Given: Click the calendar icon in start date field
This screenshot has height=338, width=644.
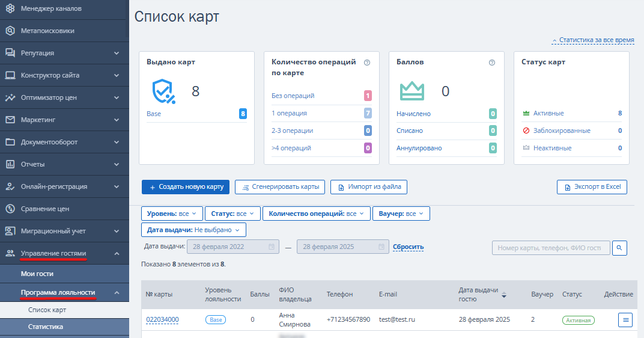Looking at the screenshot, I should [272, 247].
